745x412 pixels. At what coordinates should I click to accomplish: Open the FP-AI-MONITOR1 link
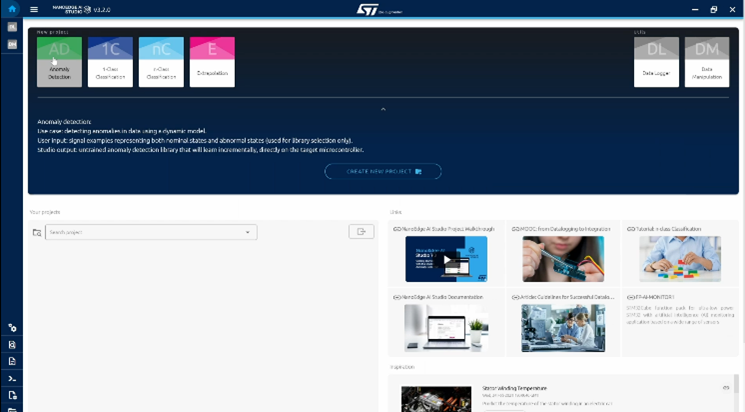click(650, 297)
